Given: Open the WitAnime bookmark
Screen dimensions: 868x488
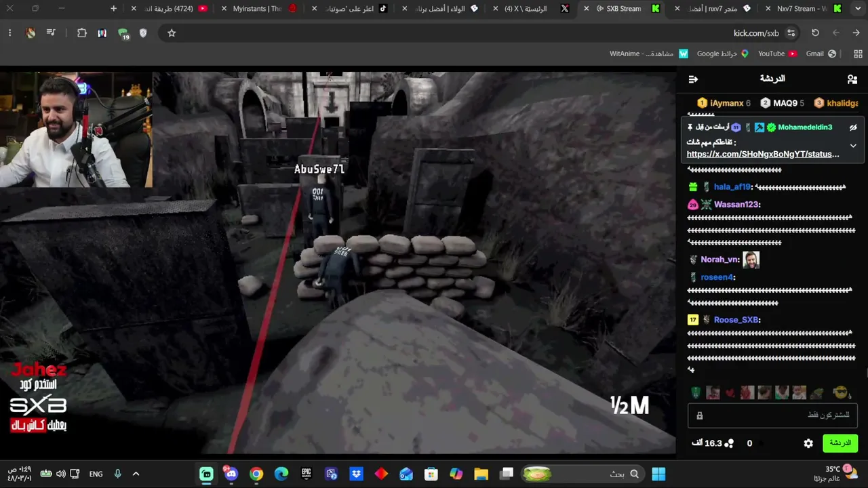Looking at the screenshot, I should (x=648, y=54).
